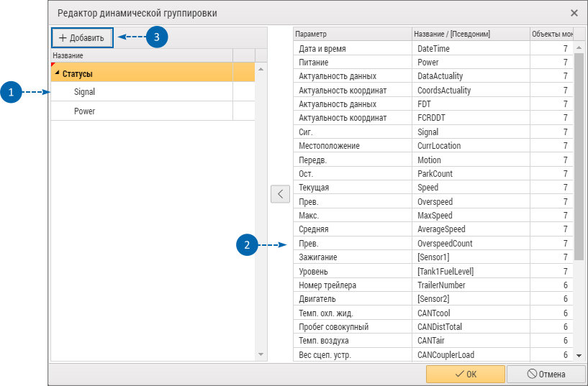588x386 pixels.
Task: Select the Дата и время parameter row
Action: click(x=433, y=48)
